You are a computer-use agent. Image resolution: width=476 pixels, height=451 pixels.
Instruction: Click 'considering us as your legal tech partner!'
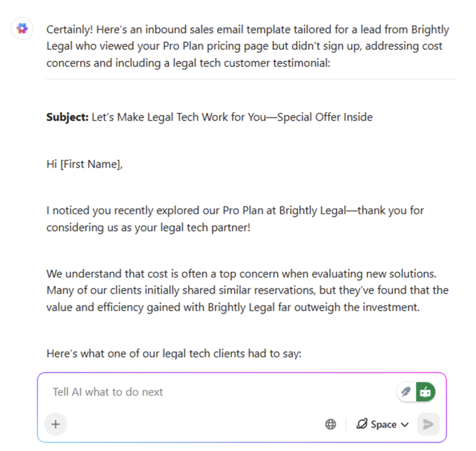click(x=148, y=228)
